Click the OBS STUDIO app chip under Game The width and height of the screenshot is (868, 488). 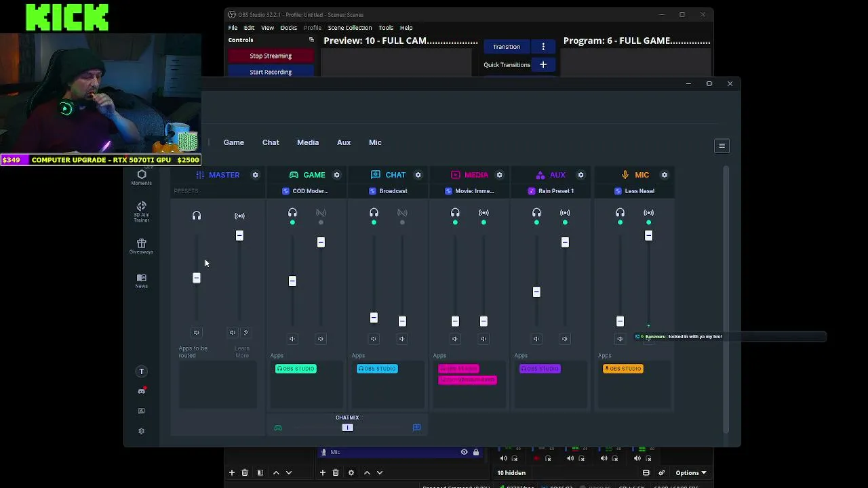coord(296,369)
